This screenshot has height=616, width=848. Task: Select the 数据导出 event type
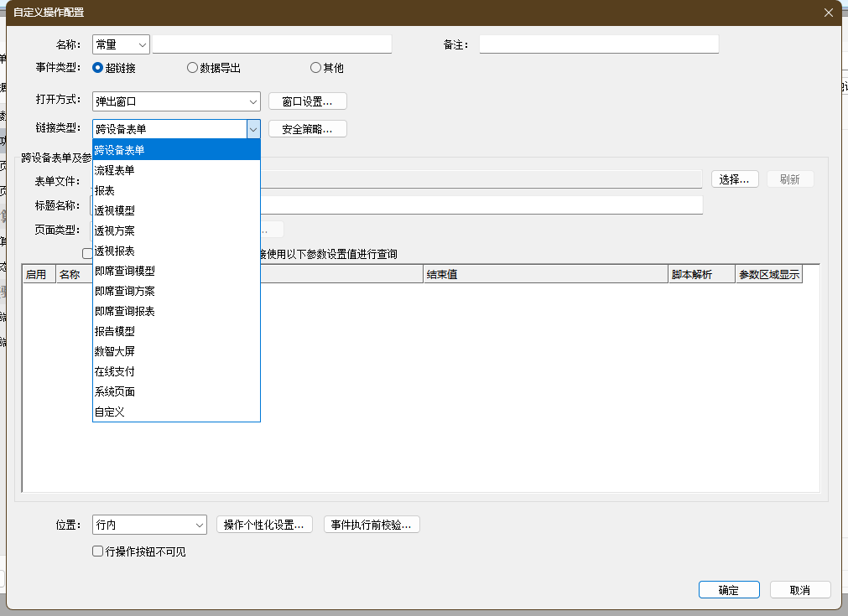(x=193, y=68)
